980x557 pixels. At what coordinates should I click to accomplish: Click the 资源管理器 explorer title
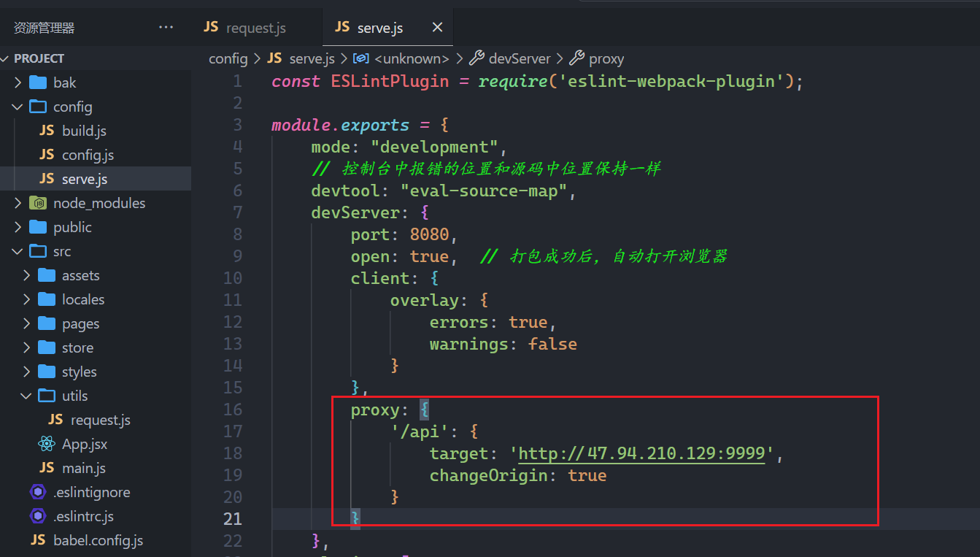44,28
